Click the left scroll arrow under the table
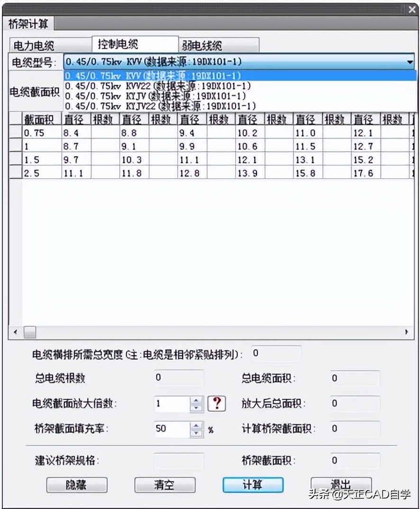The image size is (420, 509). point(16,333)
